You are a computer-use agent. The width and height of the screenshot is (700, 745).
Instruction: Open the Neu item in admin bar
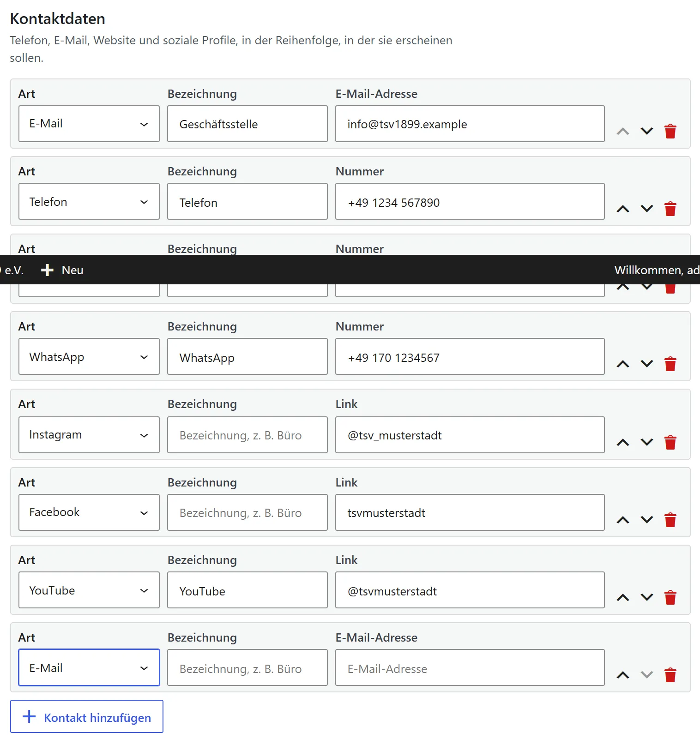(62, 270)
